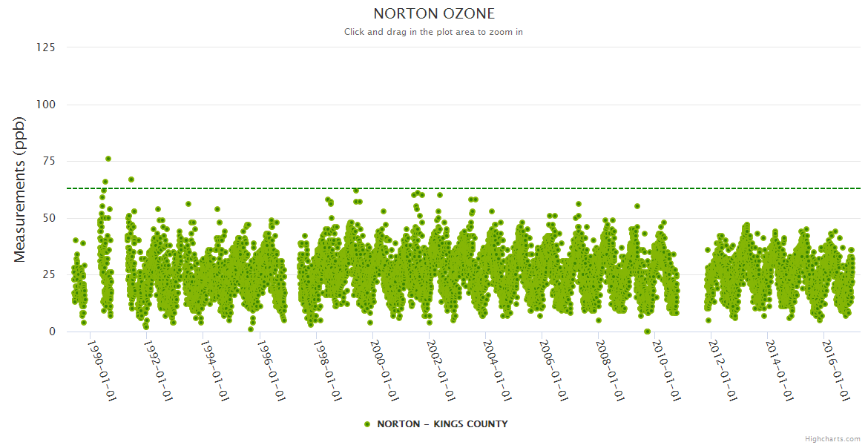The height and width of the screenshot is (445, 868).
Task: Select the 1991 outlier point near 67 ppb
Action: [131, 179]
